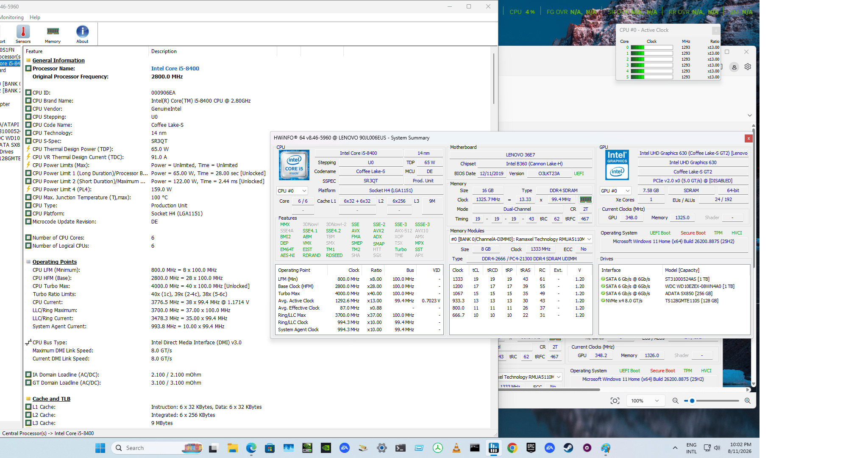Select the Avg. Active Clock row in Summary
The image size is (868, 458).
pos(359,301)
